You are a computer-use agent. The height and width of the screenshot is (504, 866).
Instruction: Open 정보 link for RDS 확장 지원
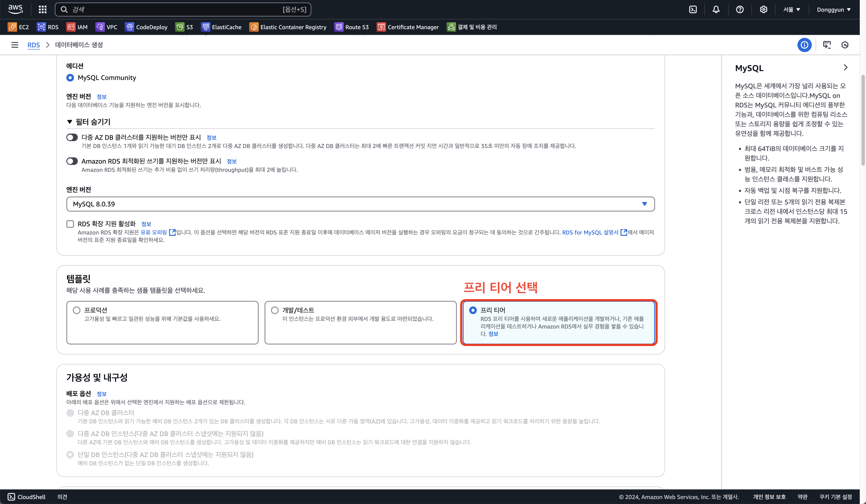tap(146, 224)
